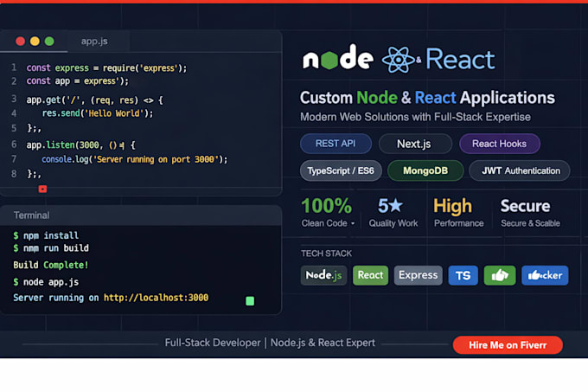Image resolution: width=588 pixels, height=392 pixels.
Task: Click the yellow minimize dot in editor
Action: (35, 42)
